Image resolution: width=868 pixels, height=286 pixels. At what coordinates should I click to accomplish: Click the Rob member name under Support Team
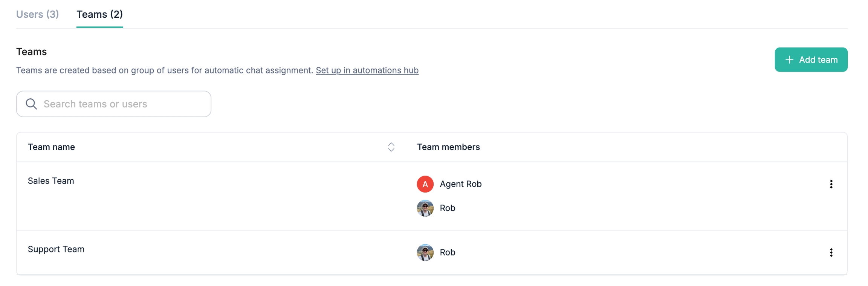coord(448,252)
